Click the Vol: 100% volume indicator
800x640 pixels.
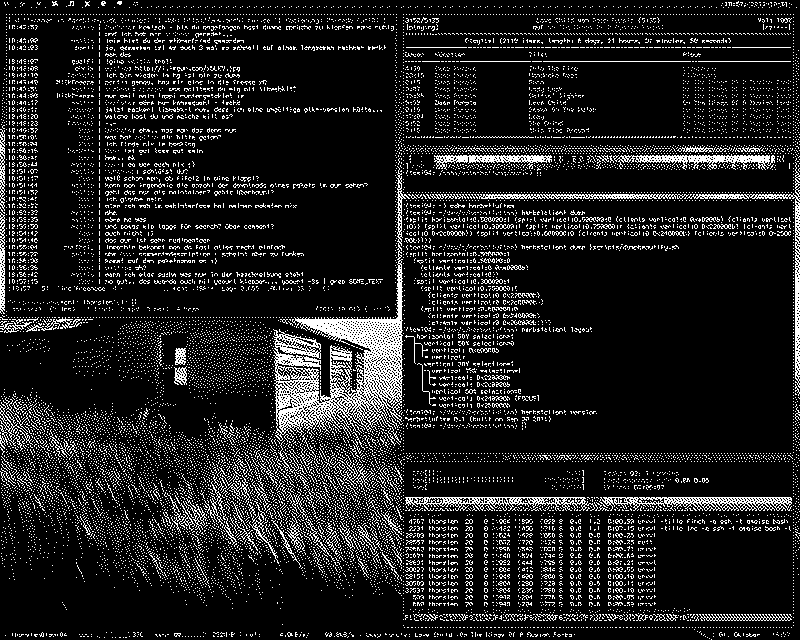[x=774, y=20]
